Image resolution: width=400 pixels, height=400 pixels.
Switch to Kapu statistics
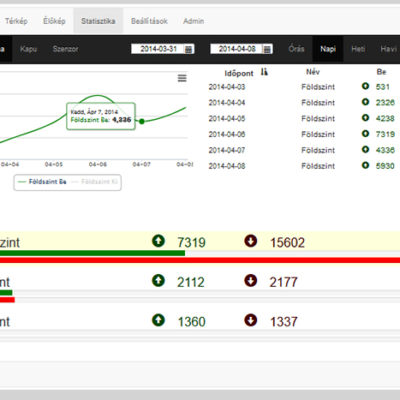(x=28, y=49)
